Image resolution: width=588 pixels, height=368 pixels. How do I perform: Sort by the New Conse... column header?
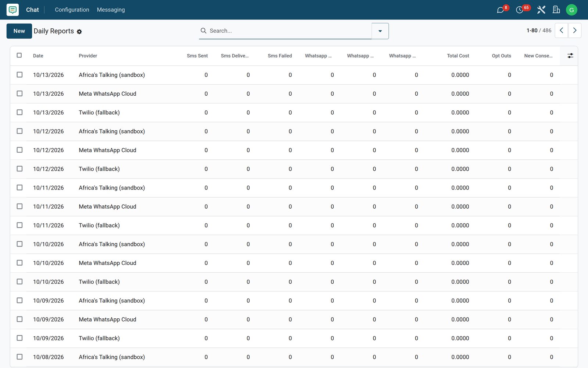pos(538,56)
